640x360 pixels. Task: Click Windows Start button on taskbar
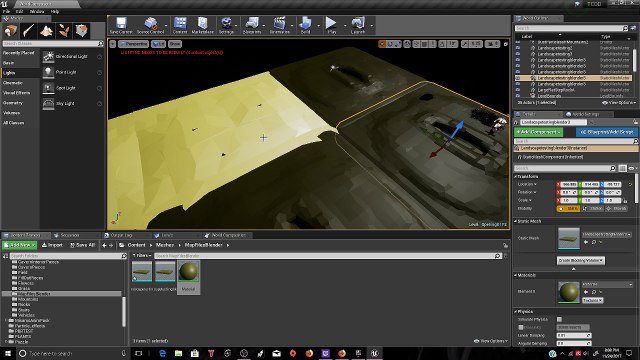(7, 353)
